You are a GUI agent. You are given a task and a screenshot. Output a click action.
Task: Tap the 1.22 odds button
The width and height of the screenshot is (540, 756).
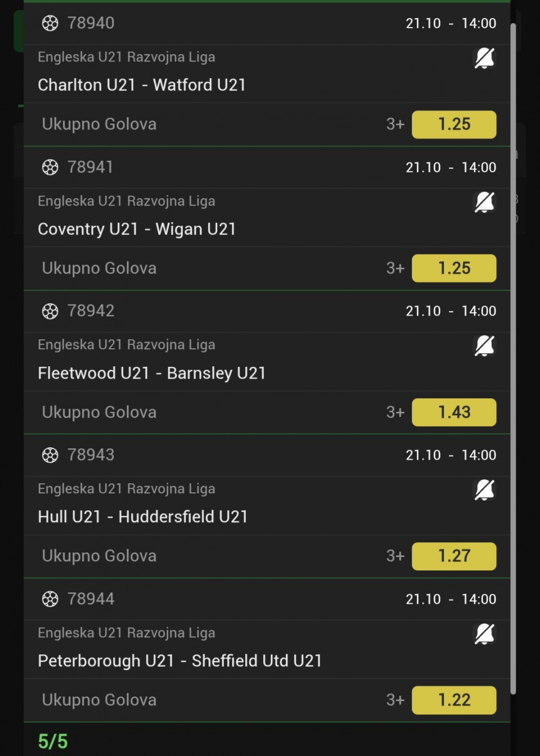[x=454, y=700]
